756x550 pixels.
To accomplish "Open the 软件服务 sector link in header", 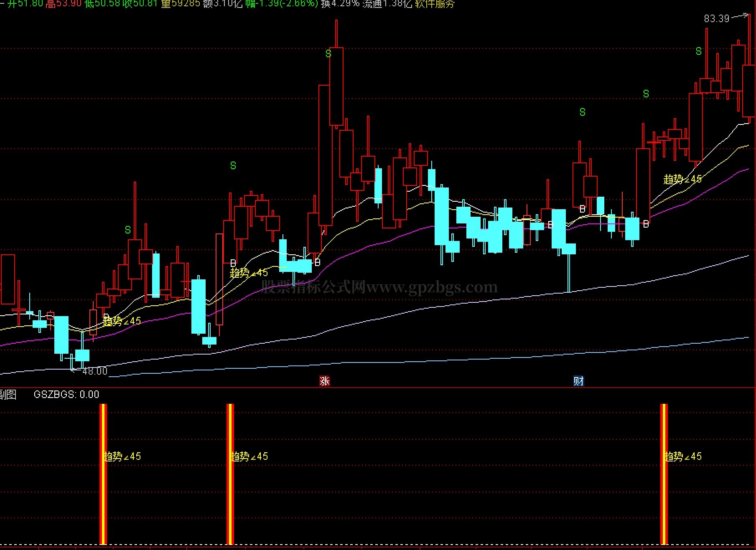I will [x=435, y=4].
